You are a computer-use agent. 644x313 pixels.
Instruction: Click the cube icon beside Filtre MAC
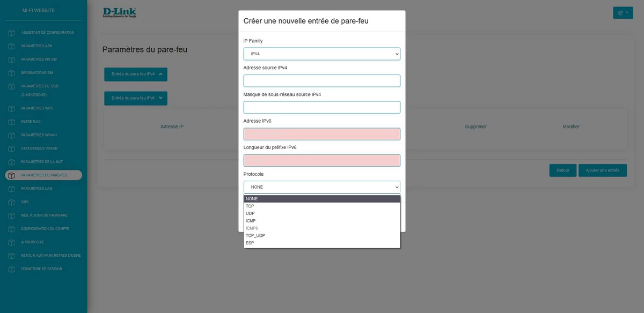pos(11,122)
